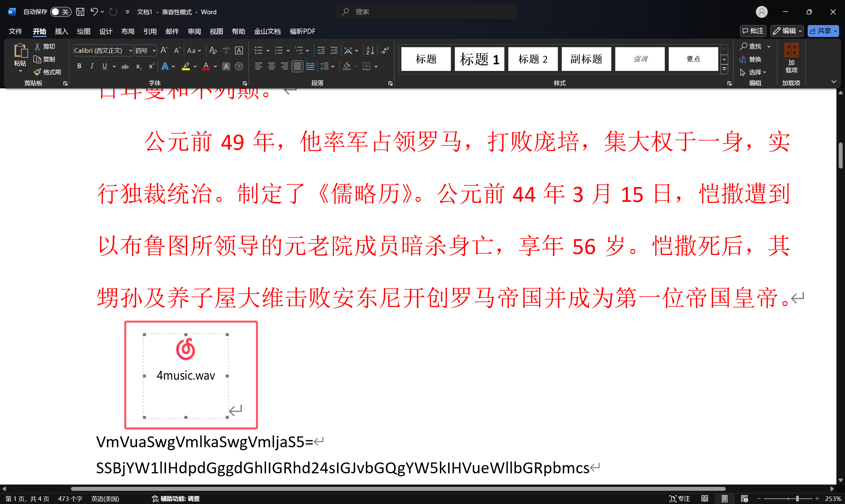845x504 pixels.
Task: Apply subscript formatting
Action: coord(138,66)
